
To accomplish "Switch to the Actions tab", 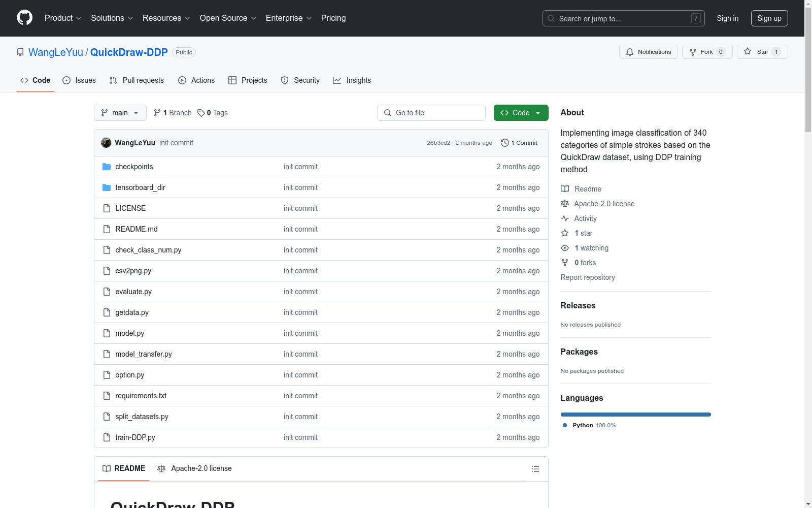I will (196, 80).
